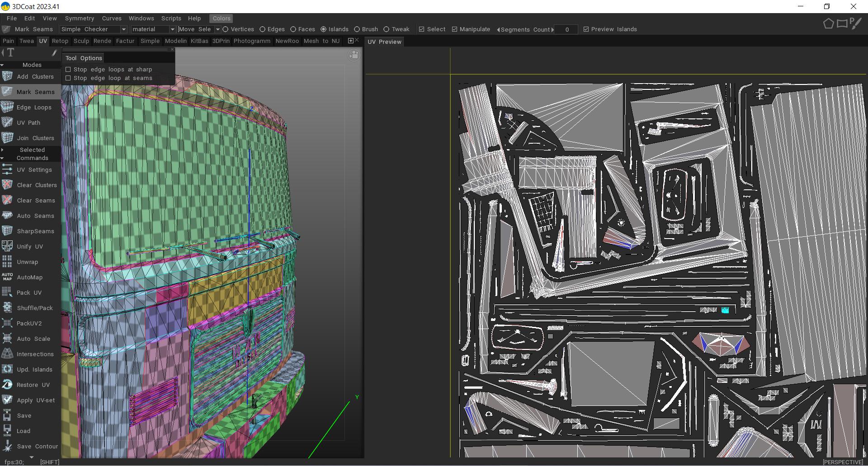Open the Simple Checker dropdown

click(93, 29)
